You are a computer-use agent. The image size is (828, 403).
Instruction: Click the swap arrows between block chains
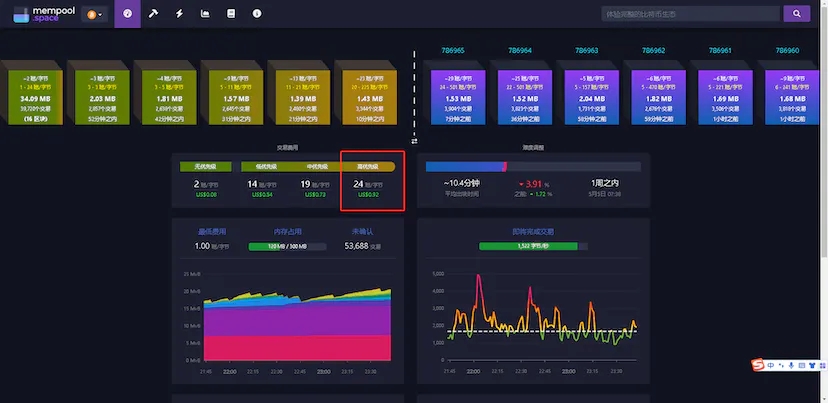pos(414,141)
